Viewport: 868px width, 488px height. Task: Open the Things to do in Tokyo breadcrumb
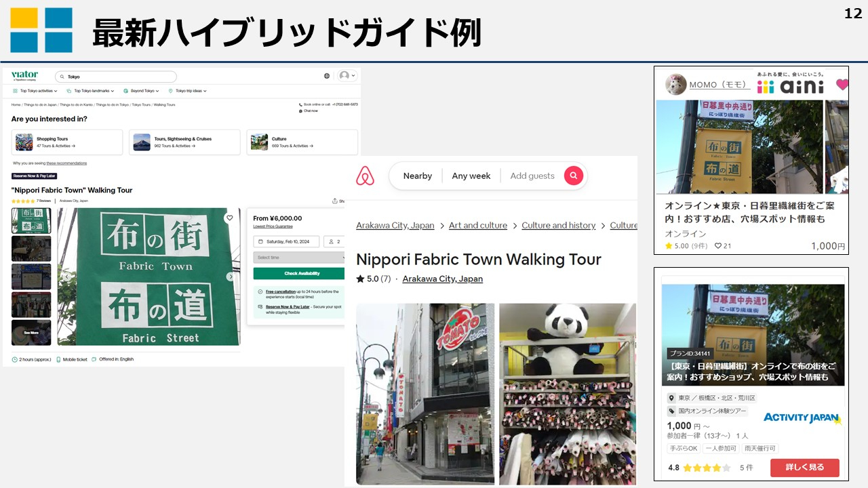tap(113, 105)
